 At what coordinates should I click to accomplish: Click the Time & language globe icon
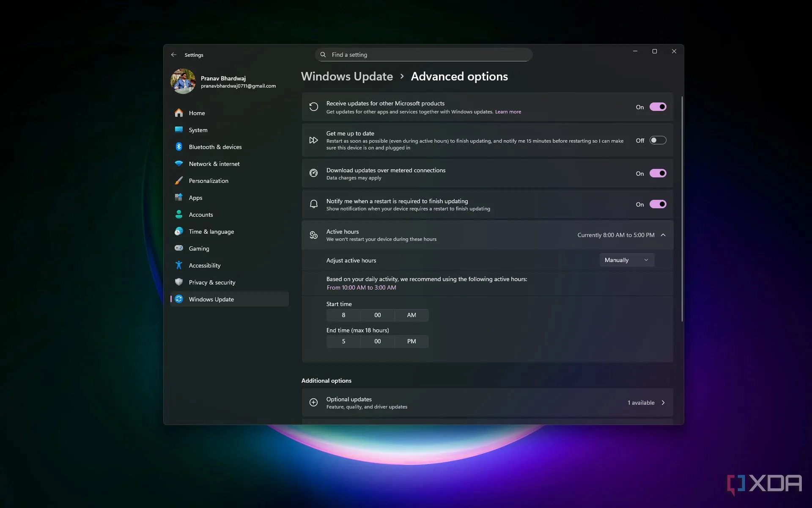tap(179, 231)
